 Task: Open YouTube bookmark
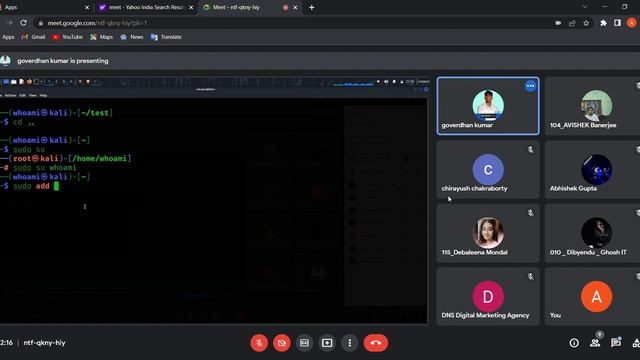tap(67, 37)
